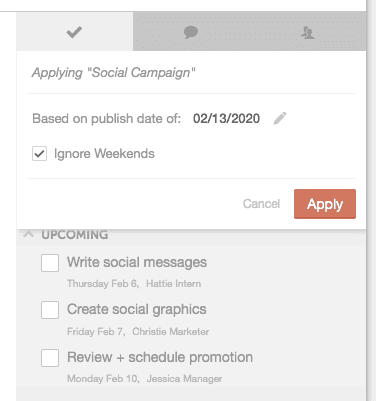Image resolution: width=376 pixels, height=401 pixels.
Task: Uncheck the Ignore Weekends checkbox
Action: click(x=39, y=154)
